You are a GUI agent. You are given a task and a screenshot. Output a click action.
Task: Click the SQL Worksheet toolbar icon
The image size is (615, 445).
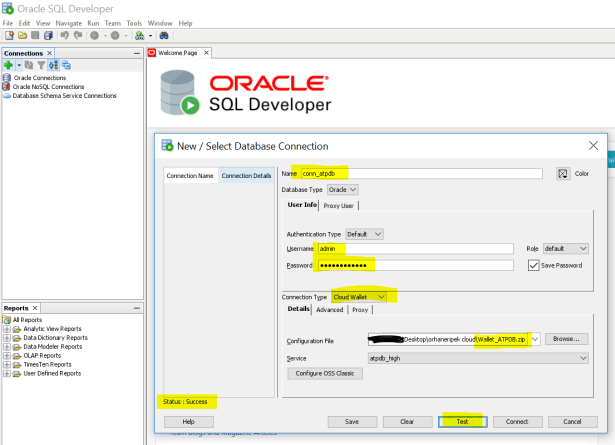point(139,35)
